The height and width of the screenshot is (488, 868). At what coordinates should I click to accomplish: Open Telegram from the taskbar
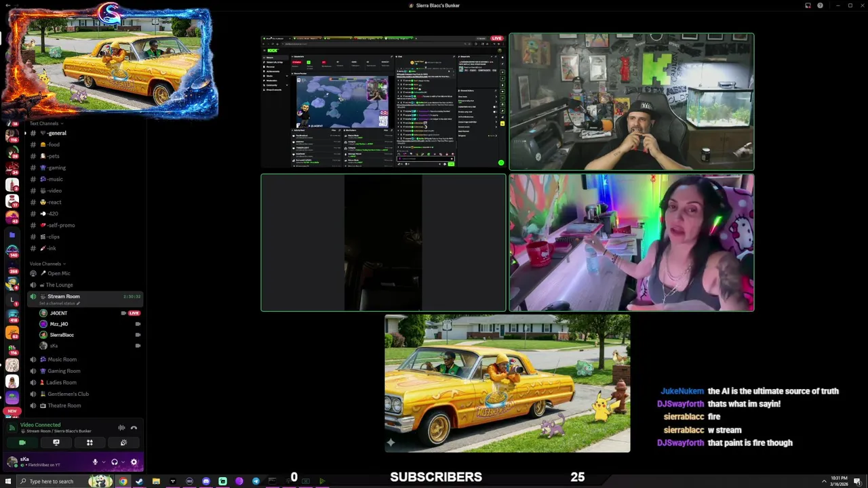(256, 481)
